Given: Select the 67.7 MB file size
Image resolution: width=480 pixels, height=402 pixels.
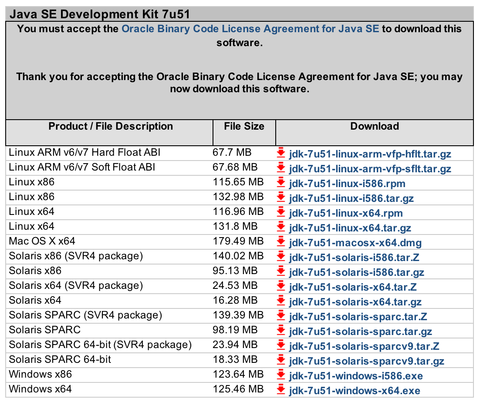Looking at the screenshot, I should [x=232, y=152].
